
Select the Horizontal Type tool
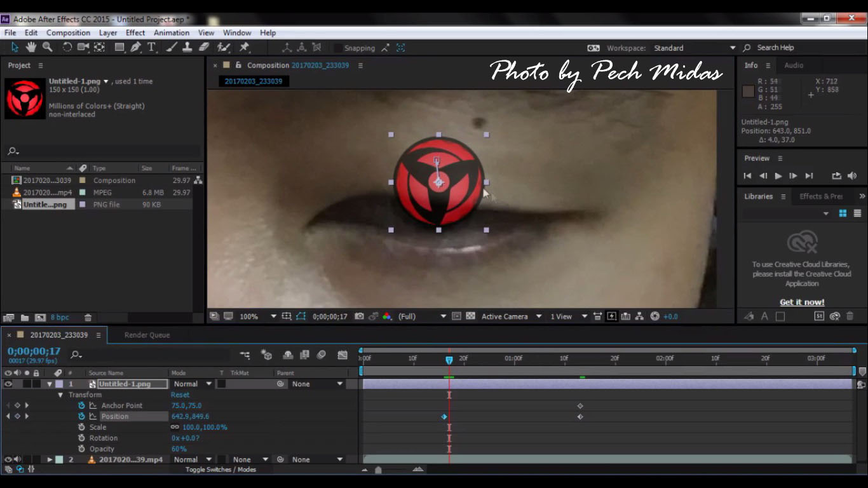[152, 47]
